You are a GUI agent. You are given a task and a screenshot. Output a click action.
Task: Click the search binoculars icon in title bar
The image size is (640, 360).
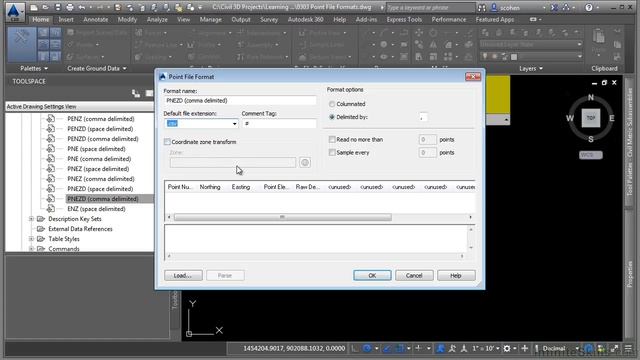click(482, 7)
